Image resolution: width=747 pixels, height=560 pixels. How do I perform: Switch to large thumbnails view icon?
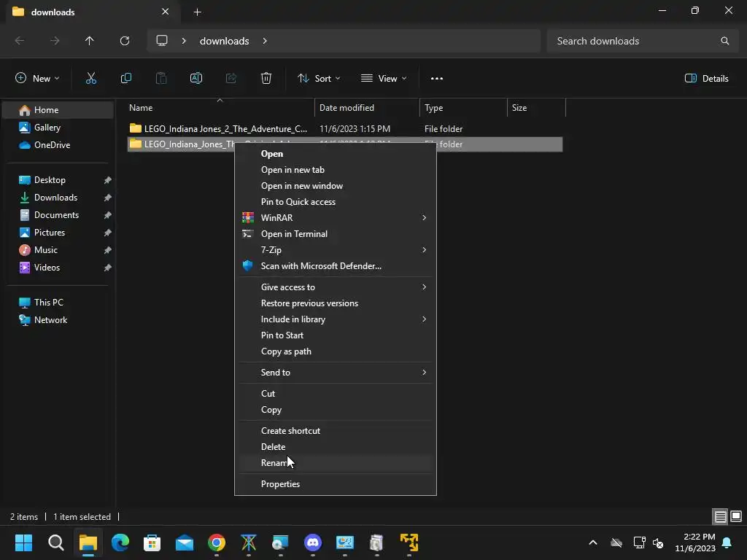736,516
